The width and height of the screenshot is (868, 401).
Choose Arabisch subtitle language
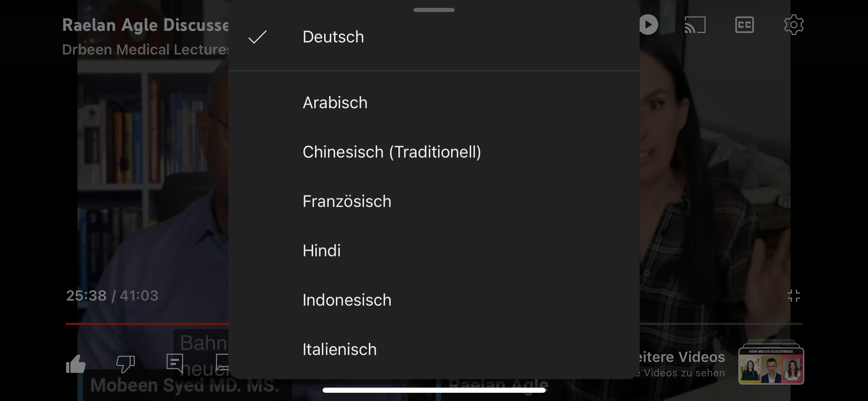click(335, 102)
